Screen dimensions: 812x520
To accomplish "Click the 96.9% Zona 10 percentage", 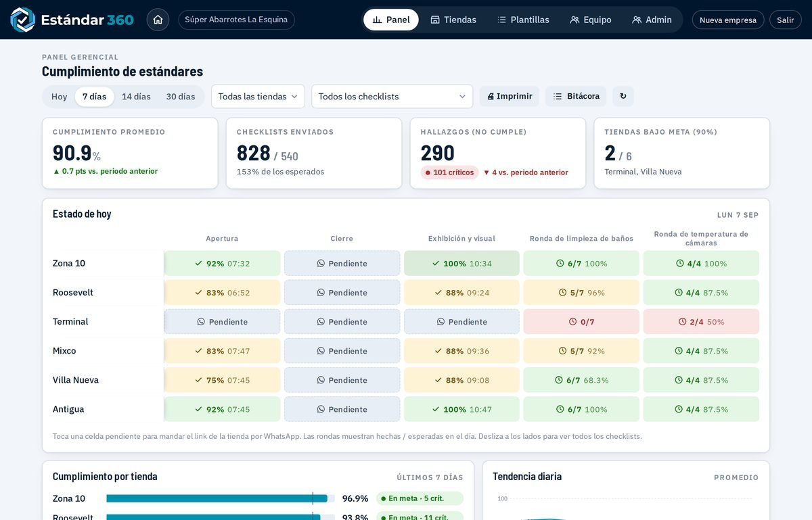I will [355, 498].
